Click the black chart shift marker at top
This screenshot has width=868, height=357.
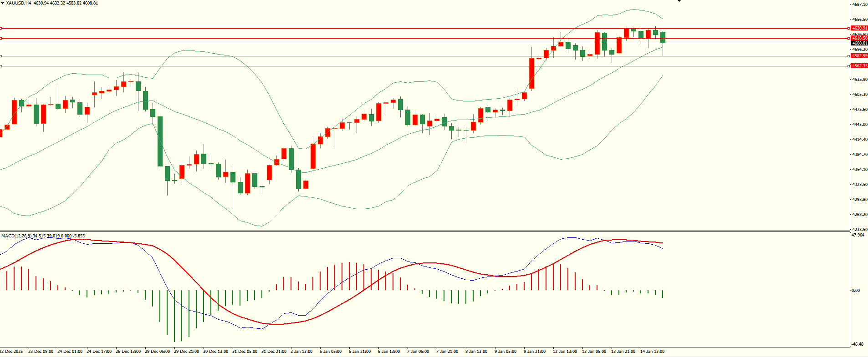click(679, 1)
